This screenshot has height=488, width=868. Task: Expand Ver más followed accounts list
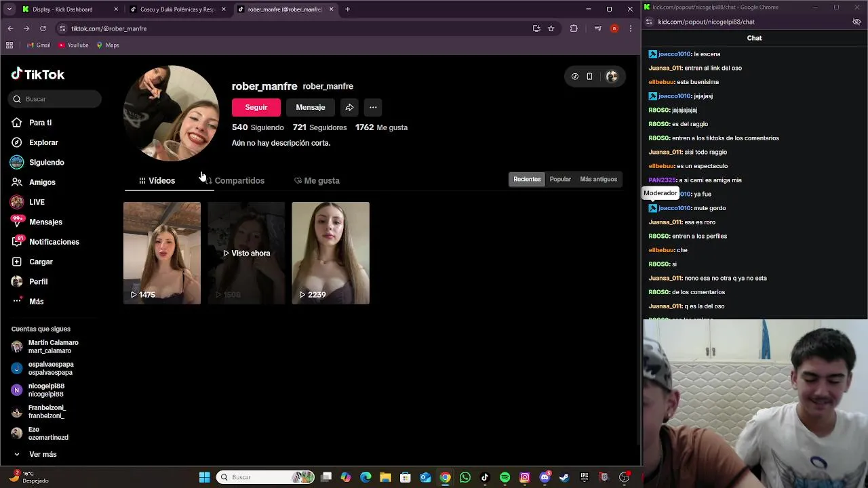coord(34,454)
